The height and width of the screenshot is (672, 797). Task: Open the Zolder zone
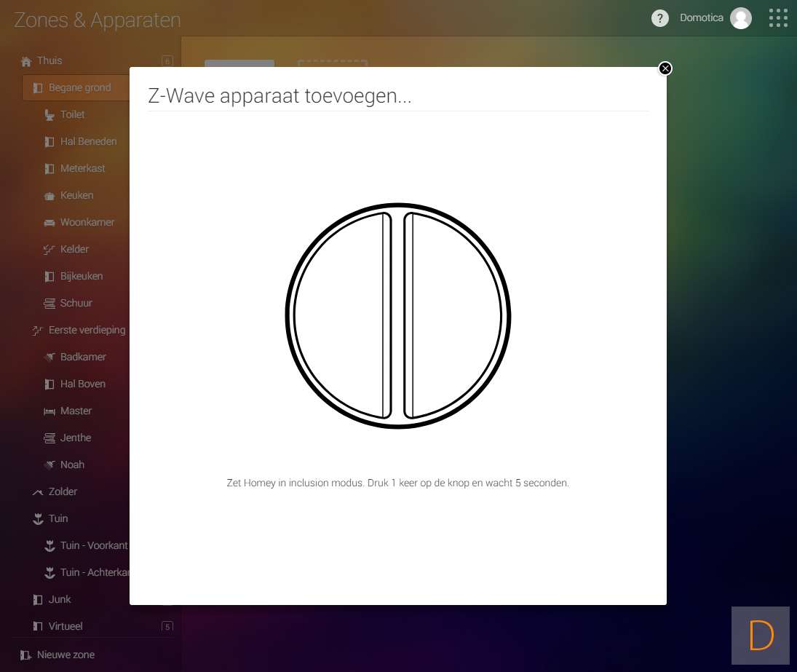point(63,491)
